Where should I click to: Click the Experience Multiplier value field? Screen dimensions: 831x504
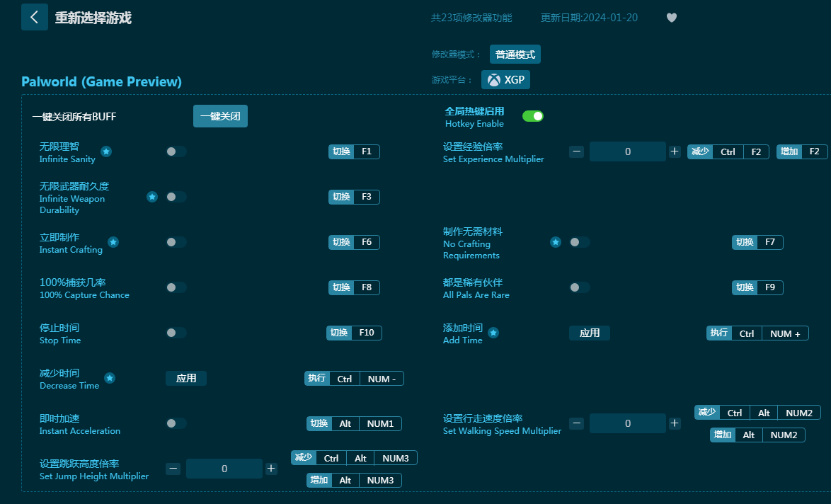click(627, 151)
